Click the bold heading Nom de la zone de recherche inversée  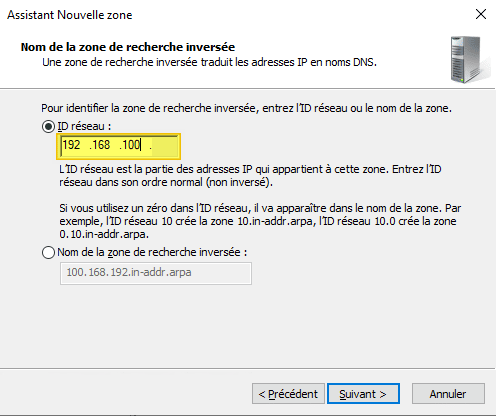128,47
